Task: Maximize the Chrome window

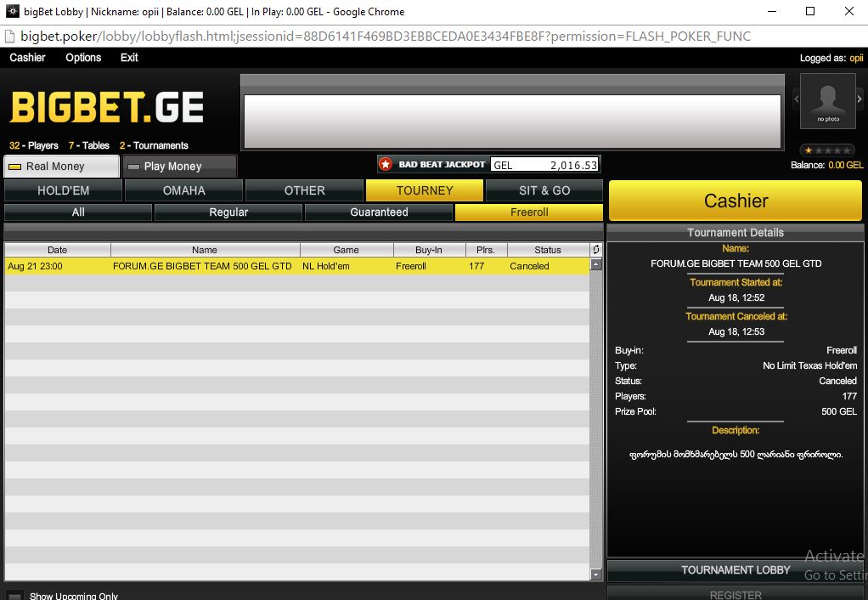Action: [810, 11]
